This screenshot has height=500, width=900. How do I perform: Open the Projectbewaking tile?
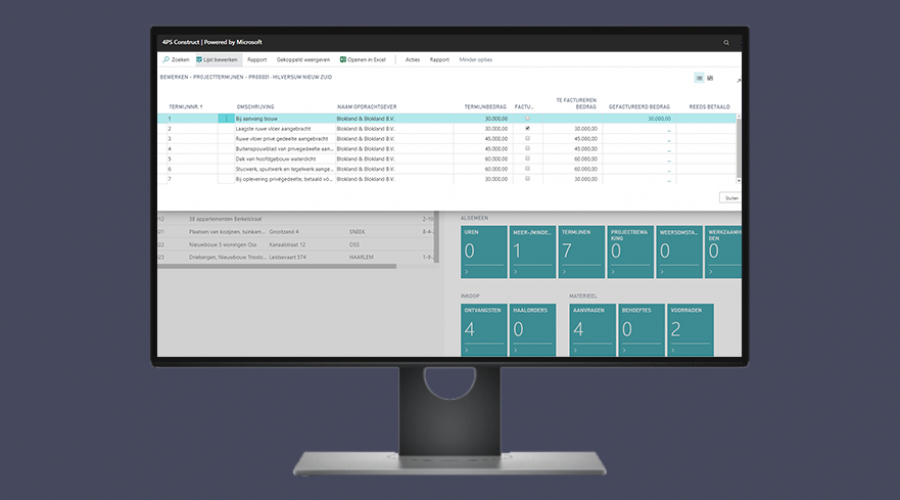tap(630, 252)
